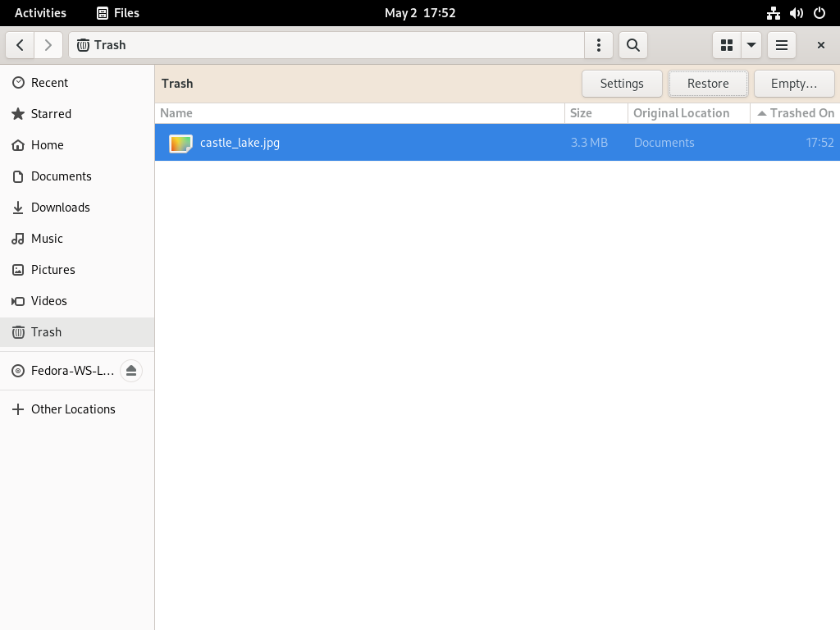Viewport: 840px width, 630px height.
Task: Open Documents in the sidebar
Action: click(77, 176)
